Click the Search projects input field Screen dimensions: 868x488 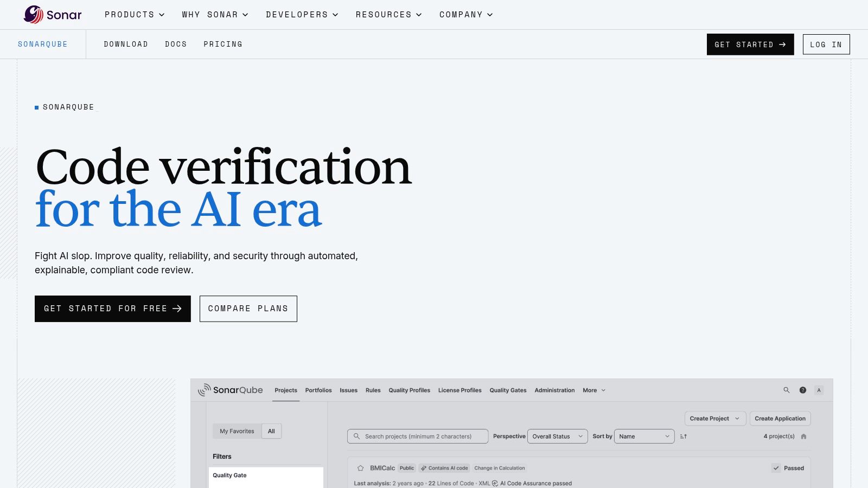pos(418,436)
